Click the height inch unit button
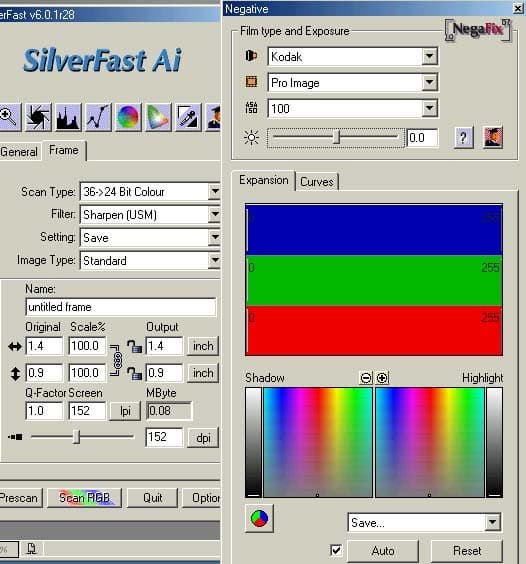This screenshot has width=526, height=564. [203, 373]
